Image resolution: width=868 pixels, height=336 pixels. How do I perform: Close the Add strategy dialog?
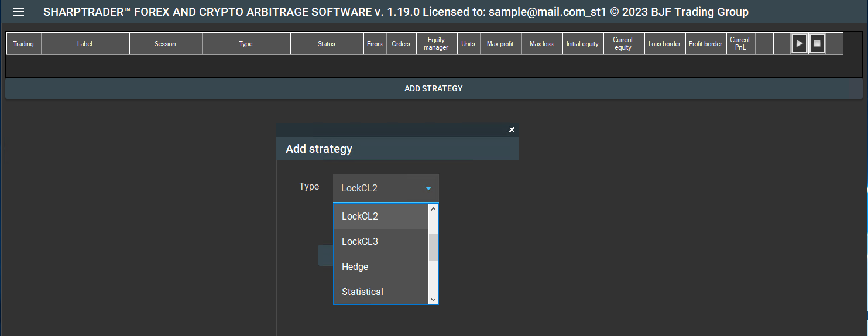pyautogui.click(x=512, y=130)
